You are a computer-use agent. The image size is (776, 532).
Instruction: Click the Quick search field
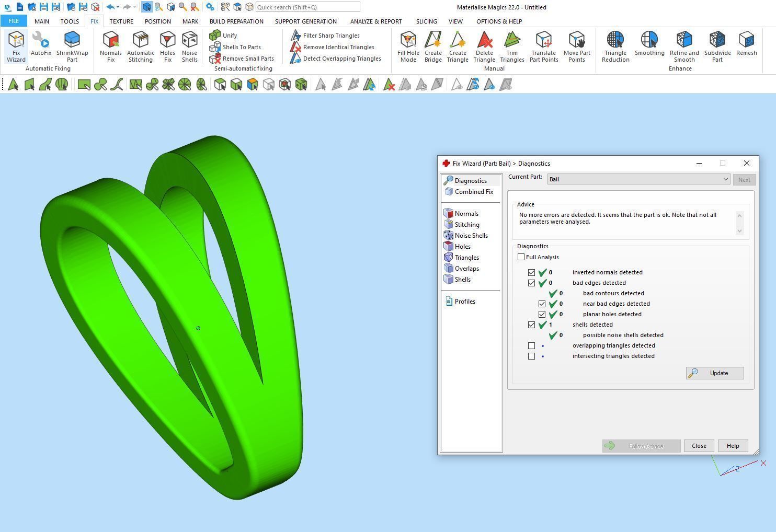(x=307, y=7)
